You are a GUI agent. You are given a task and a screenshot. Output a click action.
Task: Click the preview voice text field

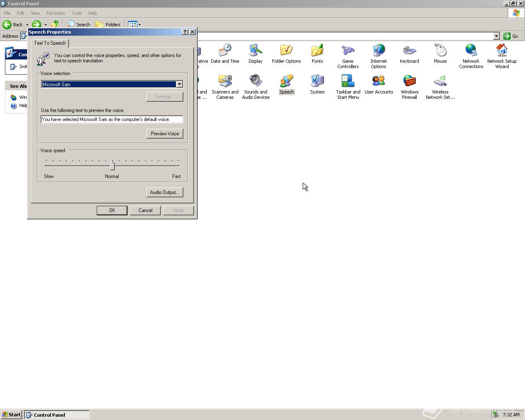click(x=112, y=119)
